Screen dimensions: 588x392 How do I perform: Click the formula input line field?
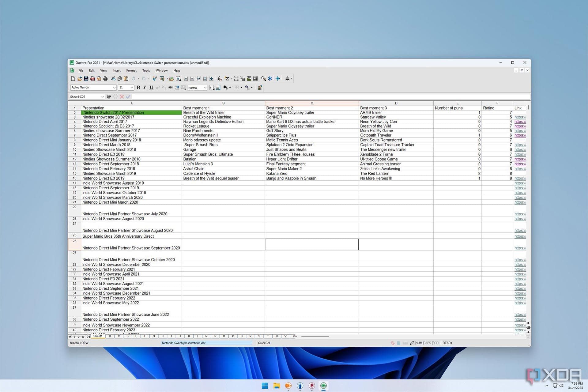click(x=331, y=97)
